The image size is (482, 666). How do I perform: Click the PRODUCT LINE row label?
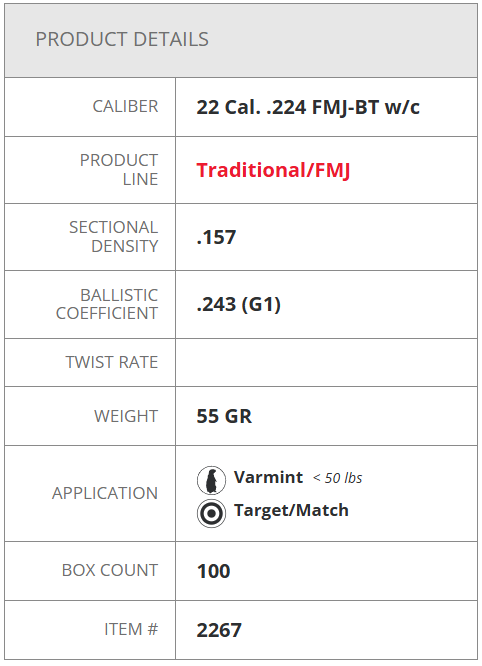119,170
